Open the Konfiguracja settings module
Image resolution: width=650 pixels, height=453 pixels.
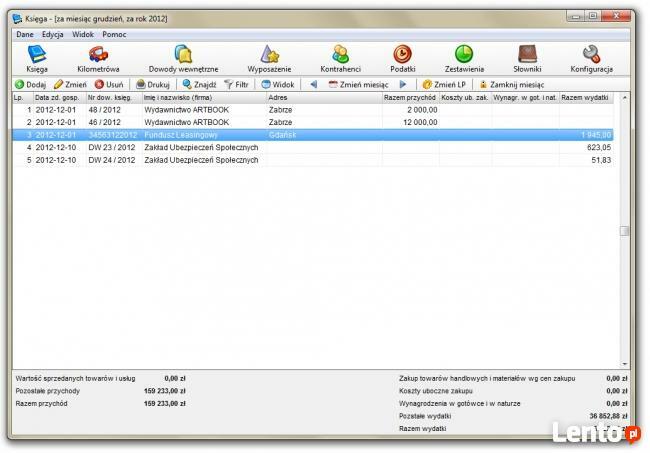[x=591, y=59]
